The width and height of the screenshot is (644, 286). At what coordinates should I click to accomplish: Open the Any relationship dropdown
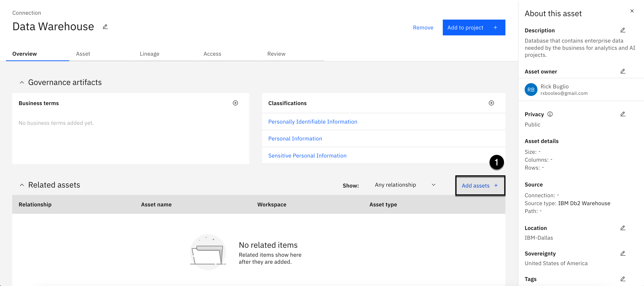tap(405, 185)
